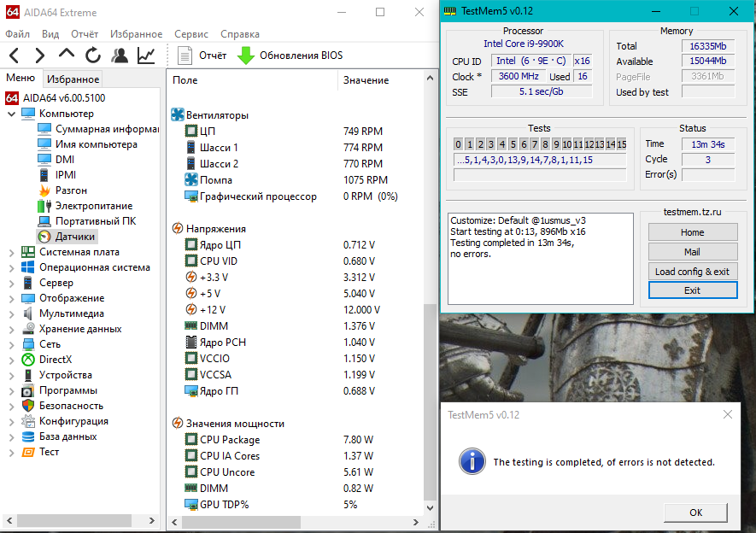Select the DMI tree item
This screenshot has height=533, width=756.
(65, 160)
